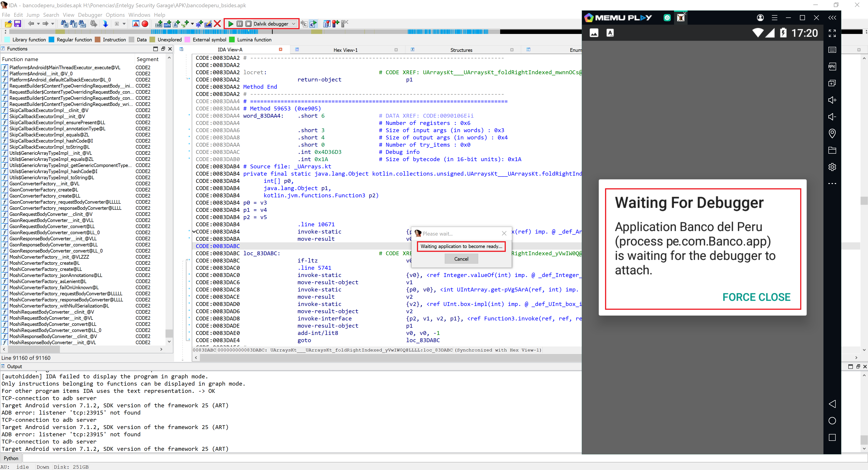Switch to the Hex View-1 tab
Screen dimensions: 868x470
click(x=345, y=50)
